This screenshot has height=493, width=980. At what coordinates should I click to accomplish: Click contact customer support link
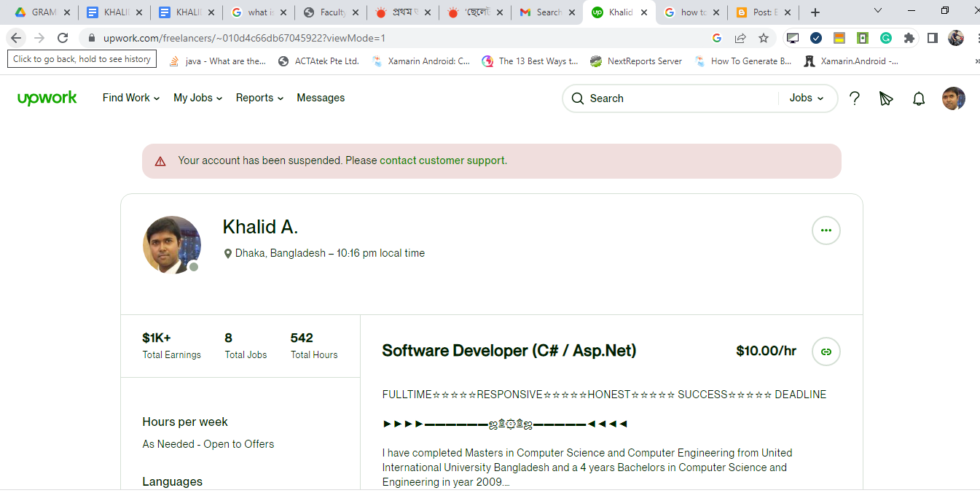tap(442, 160)
